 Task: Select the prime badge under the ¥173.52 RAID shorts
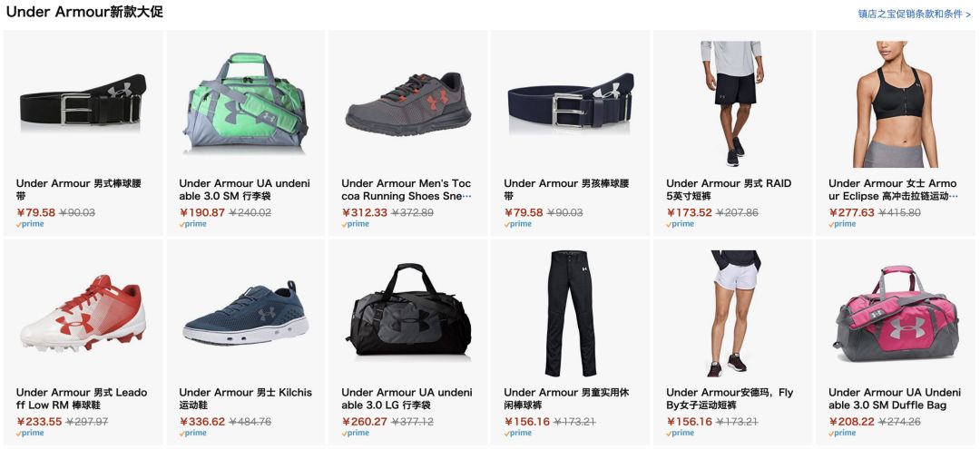pos(680,223)
